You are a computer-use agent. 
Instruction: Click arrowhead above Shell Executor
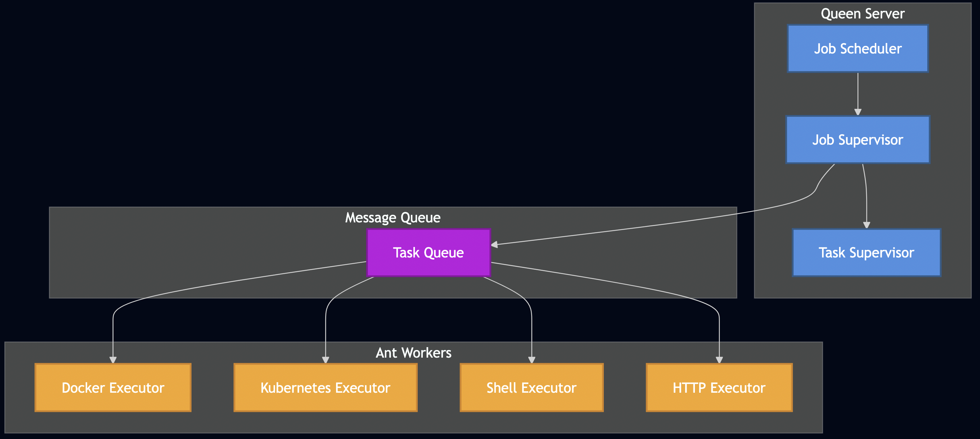coord(532,360)
